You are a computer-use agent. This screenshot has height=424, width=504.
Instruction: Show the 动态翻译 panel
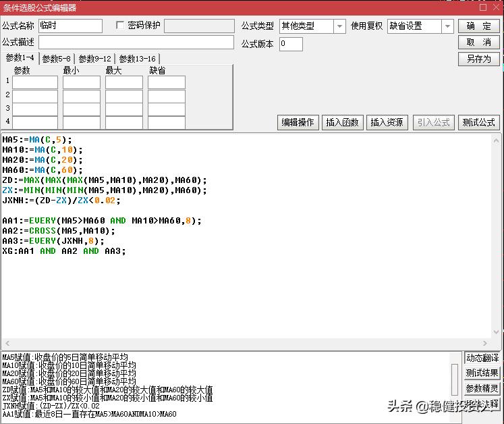482,358
